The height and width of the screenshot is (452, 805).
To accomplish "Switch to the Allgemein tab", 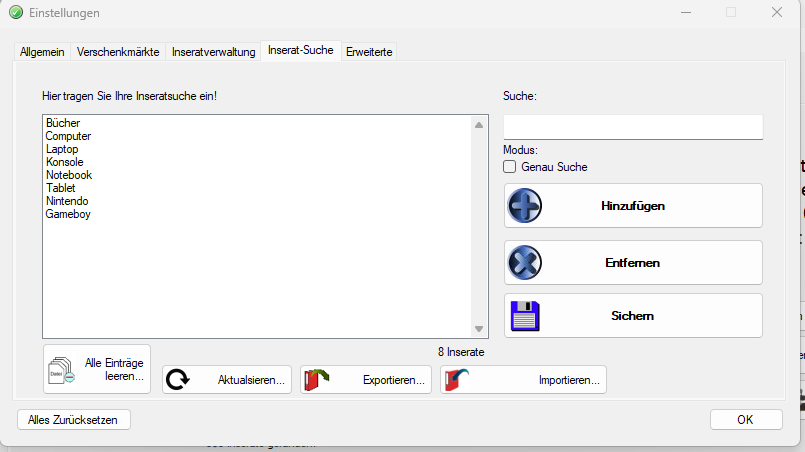I will [42, 51].
